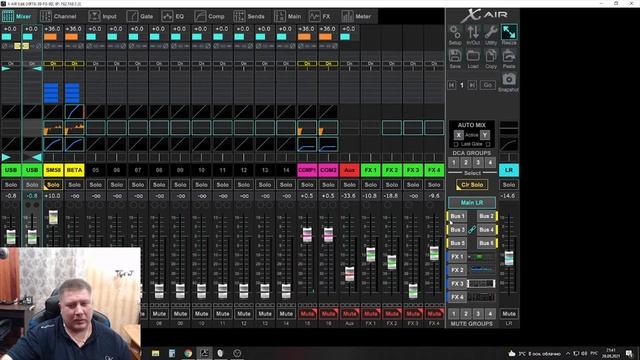Viewport: 640px width, 360px height.
Task: Click the LR master fader
Action: point(509,258)
